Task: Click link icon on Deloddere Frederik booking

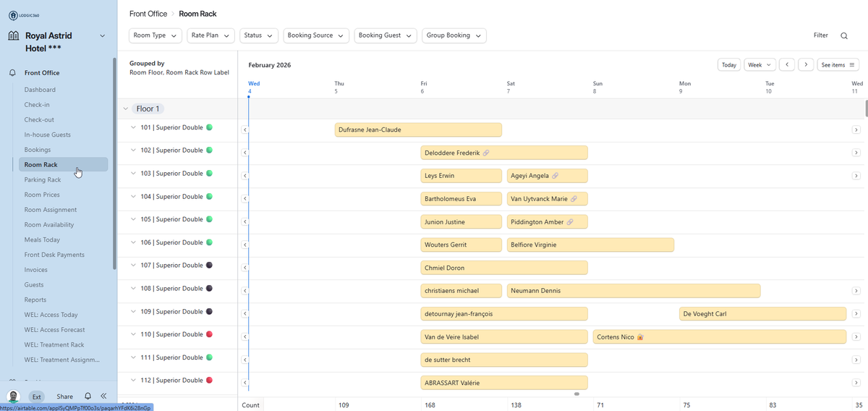Action: point(486,153)
